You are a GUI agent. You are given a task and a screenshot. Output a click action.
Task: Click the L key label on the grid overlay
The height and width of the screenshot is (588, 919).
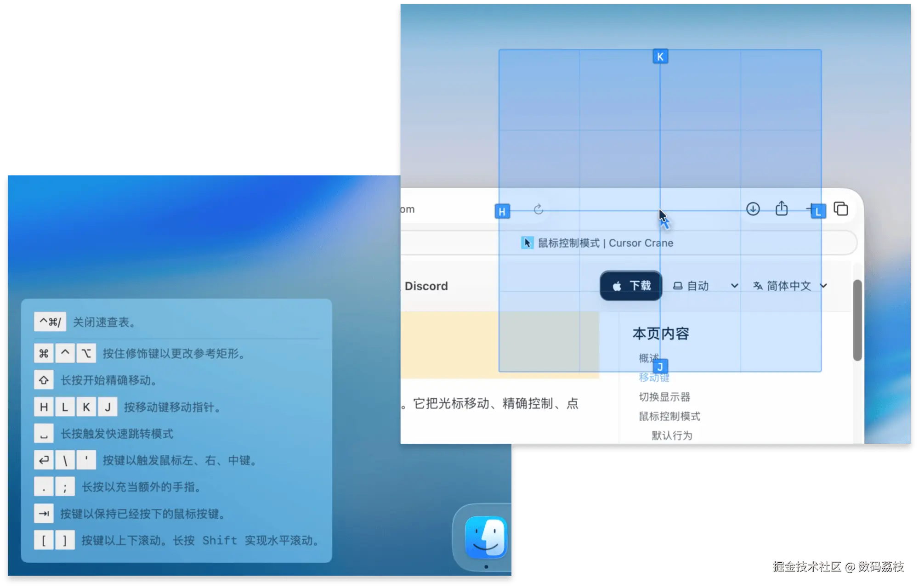pyautogui.click(x=818, y=211)
